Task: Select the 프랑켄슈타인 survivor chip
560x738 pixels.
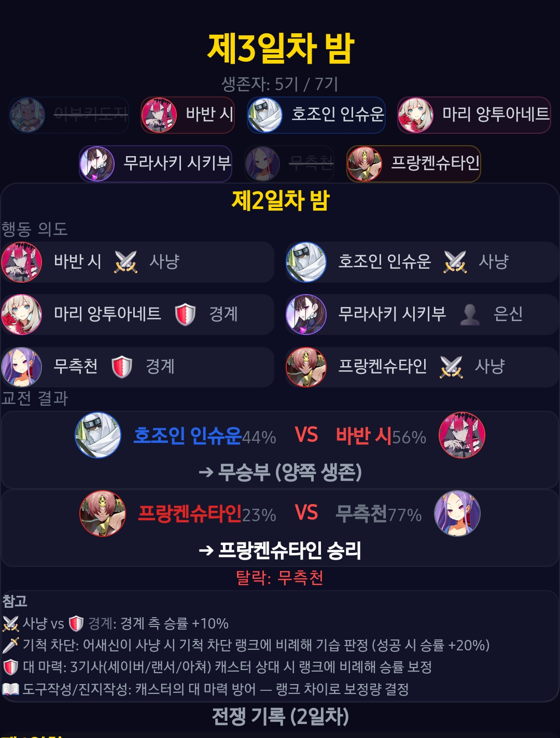Action: (414, 164)
